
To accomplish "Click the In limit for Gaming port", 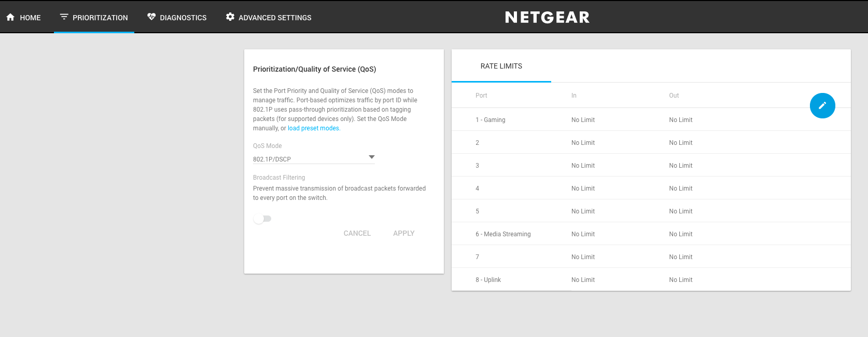I will pos(583,120).
